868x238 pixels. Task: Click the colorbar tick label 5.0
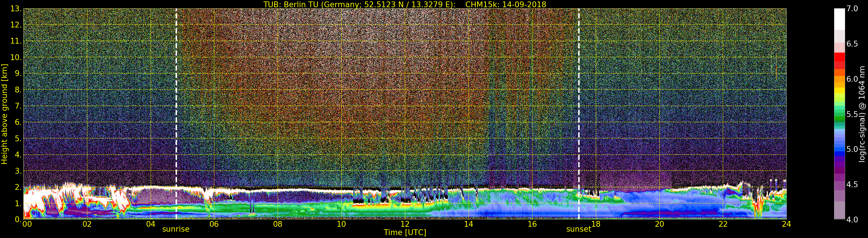[852, 149]
